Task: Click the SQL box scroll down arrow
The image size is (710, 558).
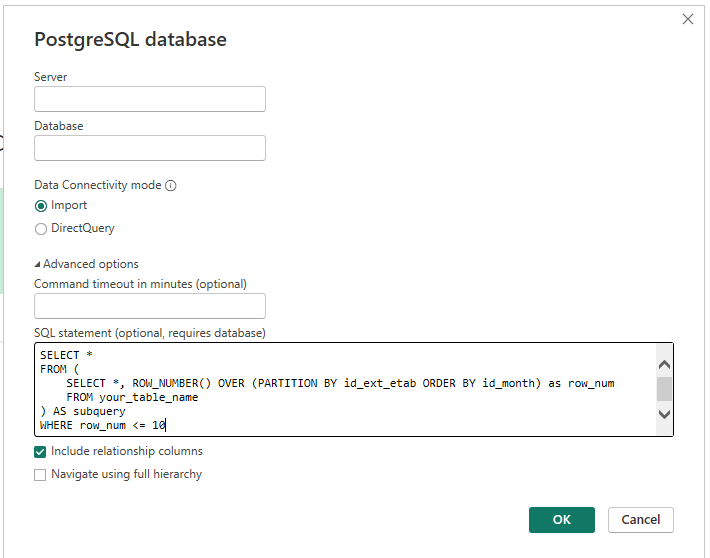Action: coord(664,414)
